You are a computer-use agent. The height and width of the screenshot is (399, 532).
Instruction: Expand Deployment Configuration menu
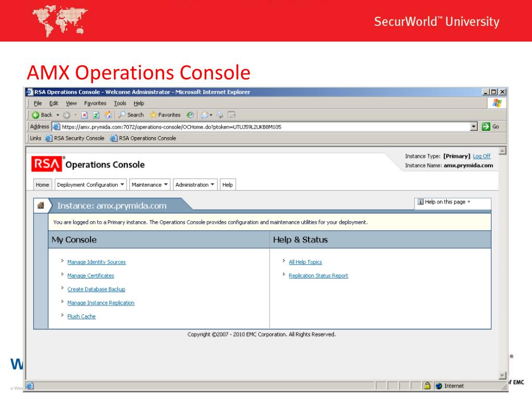coord(90,184)
